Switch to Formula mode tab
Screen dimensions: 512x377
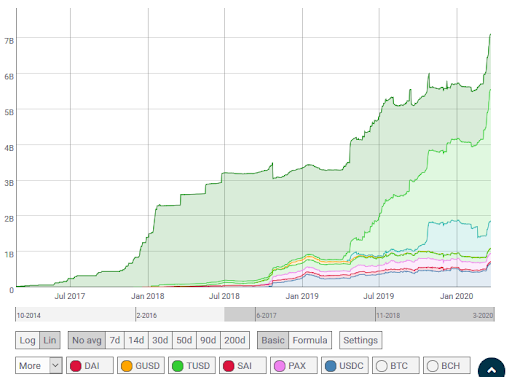click(x=310, y=340)
